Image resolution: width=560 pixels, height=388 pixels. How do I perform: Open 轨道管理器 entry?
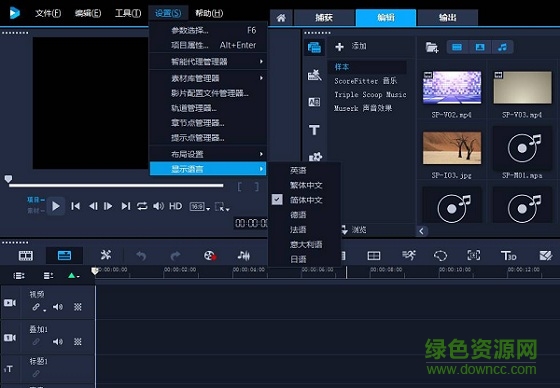[208, 108]
